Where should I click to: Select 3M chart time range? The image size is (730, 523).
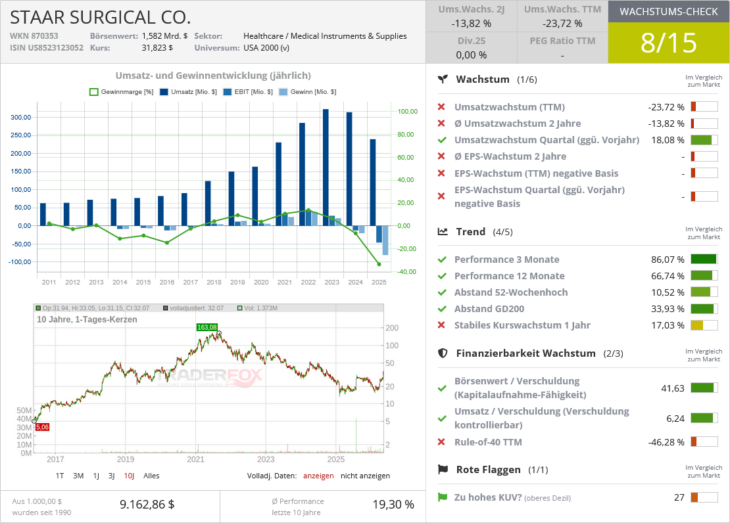(78, 475)
